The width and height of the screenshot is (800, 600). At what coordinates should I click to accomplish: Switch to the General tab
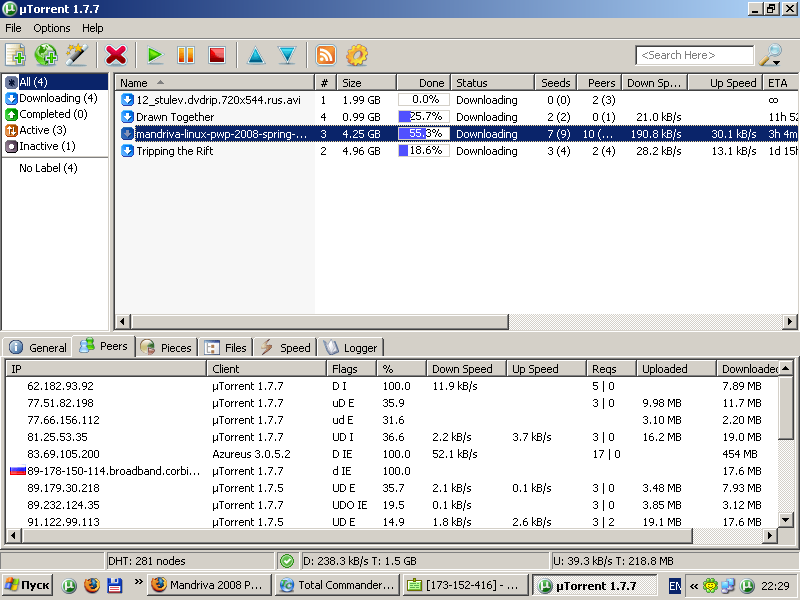38,347
